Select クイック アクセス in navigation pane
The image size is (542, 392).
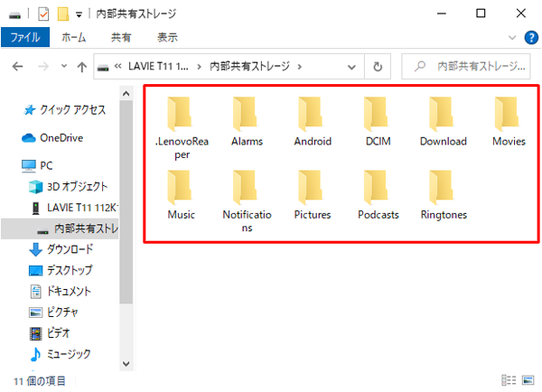pyautogui.click(x=64, y=109)
